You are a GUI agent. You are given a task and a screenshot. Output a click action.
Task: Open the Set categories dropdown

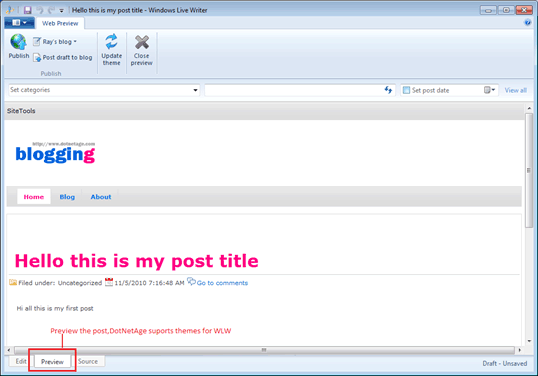point(104,90)
